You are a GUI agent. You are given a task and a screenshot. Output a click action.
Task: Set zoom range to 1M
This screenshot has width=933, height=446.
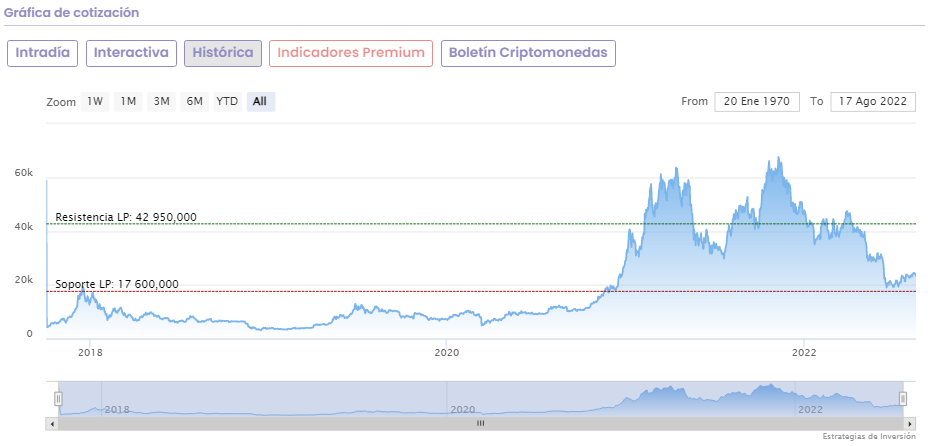[128, 101]
